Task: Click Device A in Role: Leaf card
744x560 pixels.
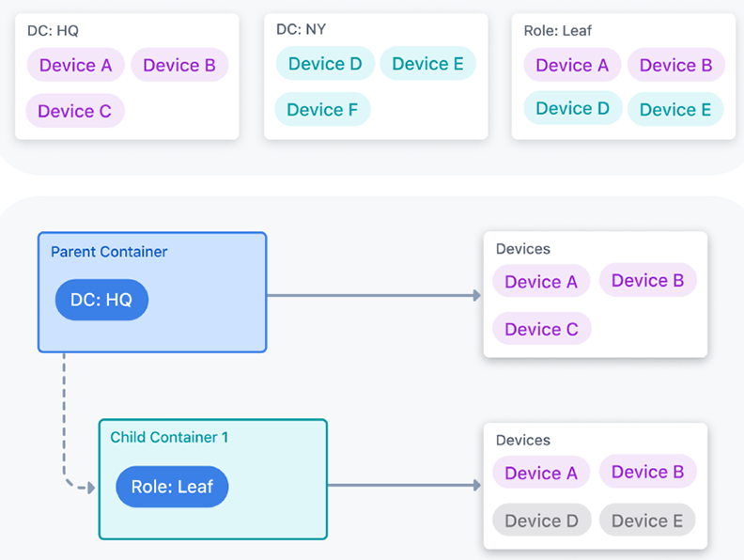Action: coord(572,65)
